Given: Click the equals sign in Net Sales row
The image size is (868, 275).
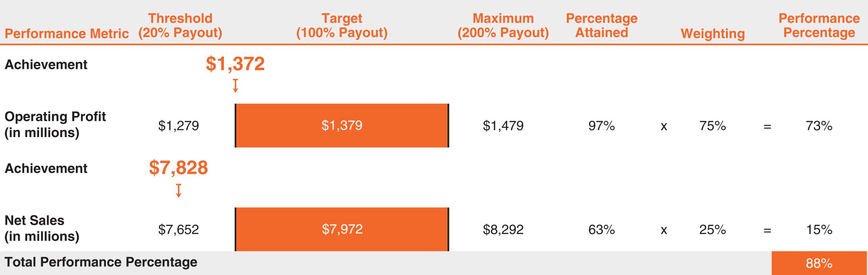Looking at the screenshot, I should [767, 230].
